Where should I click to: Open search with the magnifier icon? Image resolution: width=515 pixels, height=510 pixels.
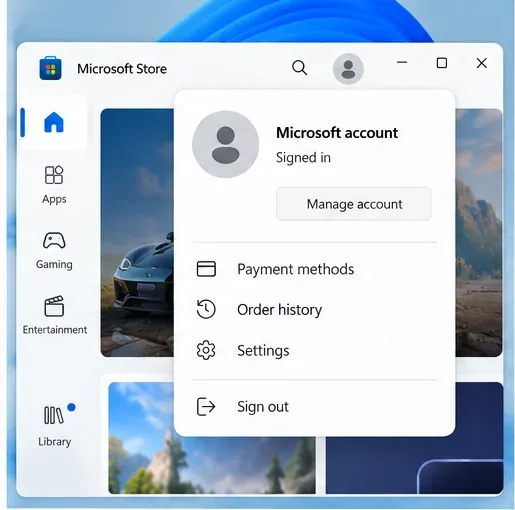tap(299, 68)
